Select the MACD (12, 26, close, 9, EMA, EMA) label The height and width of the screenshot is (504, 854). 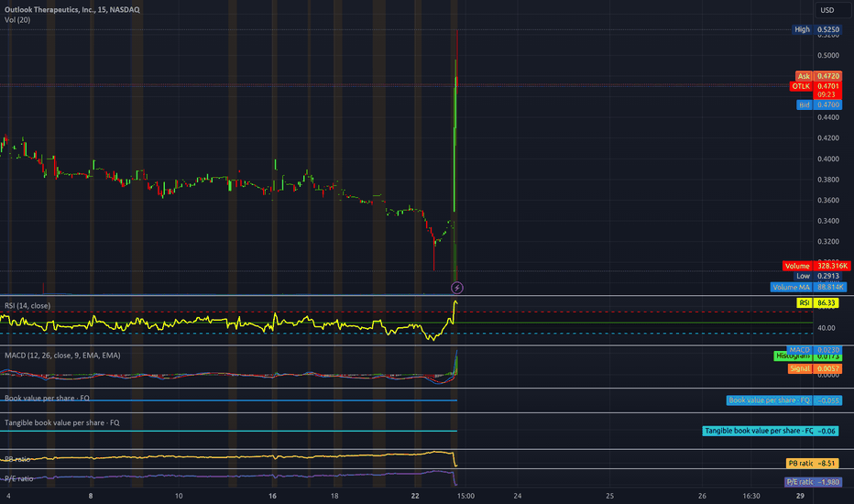click(62, 356)
